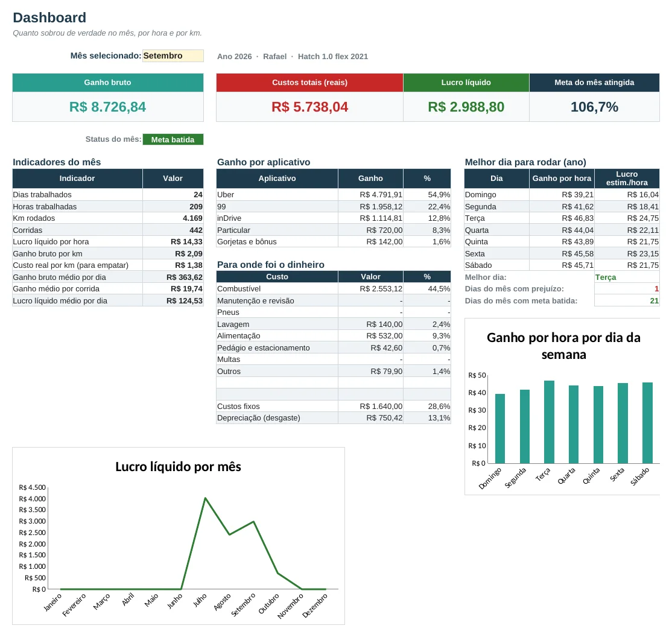The width and height of the screenshot is (672, 637).
Task: Select the Lavagem value R$ 140,00
Action: [x=371, y=325]
